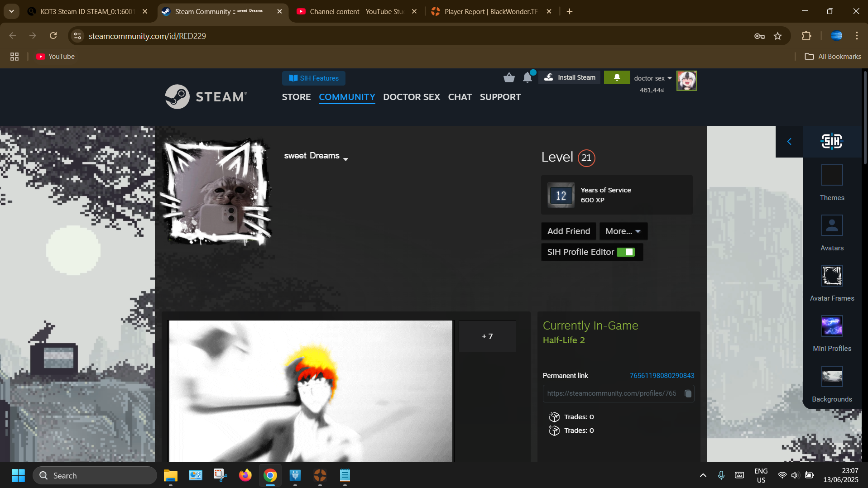
Task: Open the All Bookmarks folder
Action: pyautogui.click(x=833, y=57)
